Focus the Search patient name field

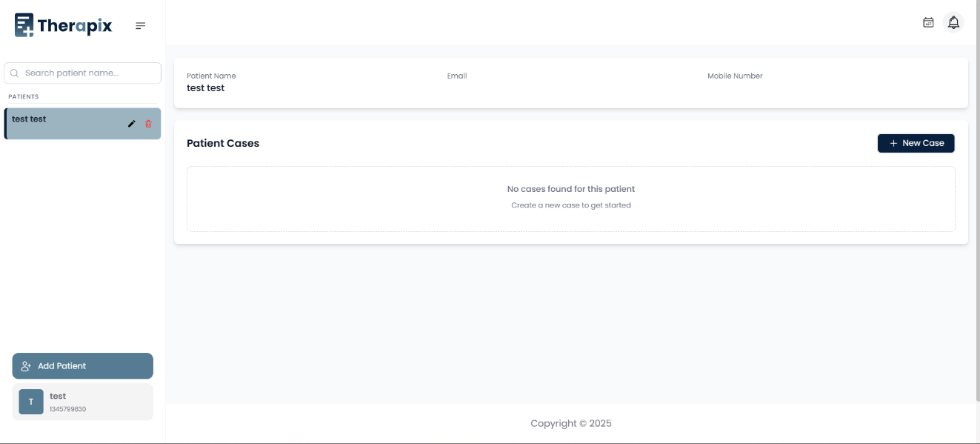click(89, 73)
